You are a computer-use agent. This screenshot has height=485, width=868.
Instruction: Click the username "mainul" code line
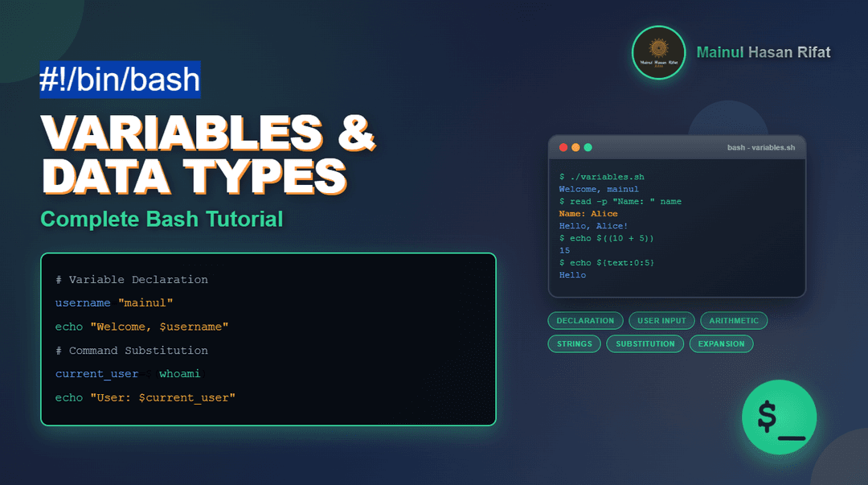pyautogui.click(x=114, y=303)
